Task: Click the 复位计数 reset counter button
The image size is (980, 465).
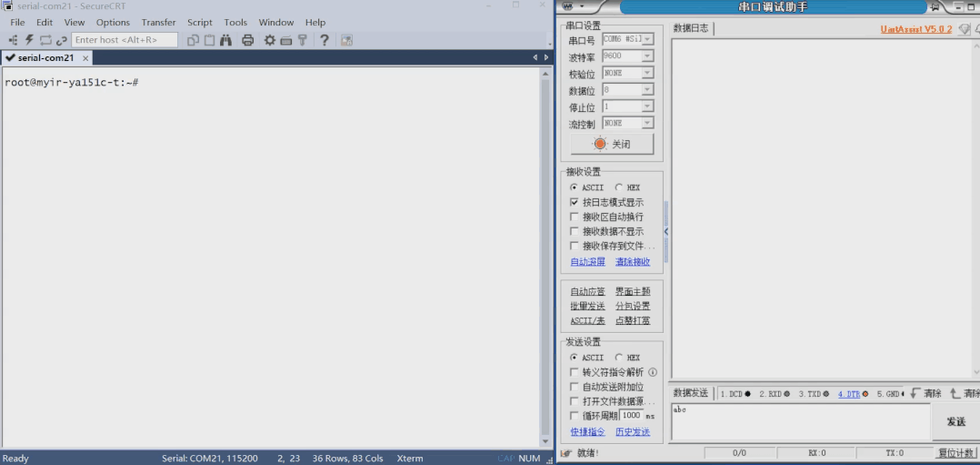Action: click(956, 453)
